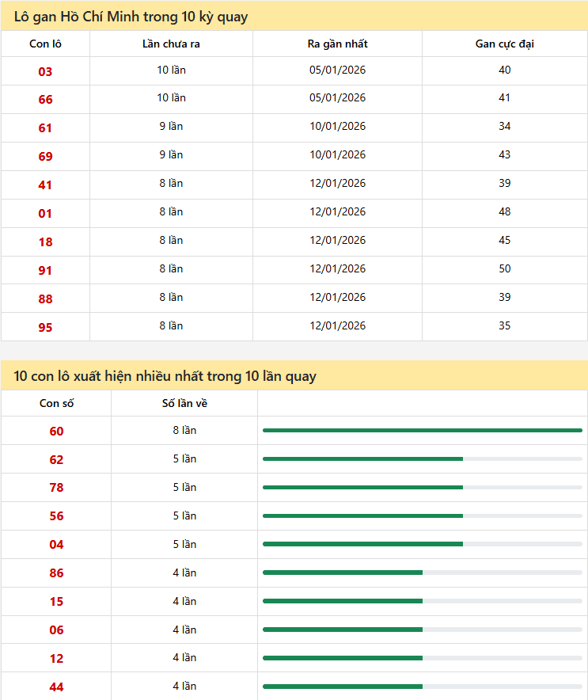588x700 pixels.
Task: Click the 'Ra gần nhất' column header
Action: click(x=337, y=44)
